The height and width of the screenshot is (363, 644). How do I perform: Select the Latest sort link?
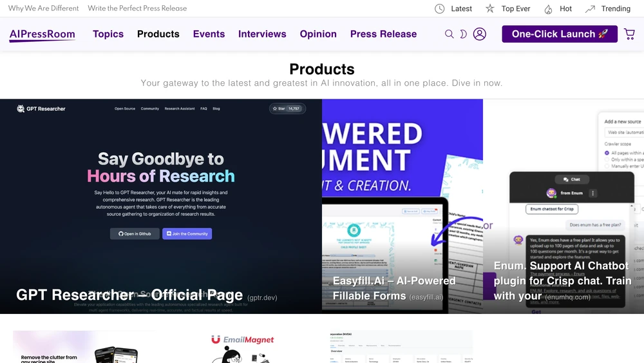pos(461,8)
